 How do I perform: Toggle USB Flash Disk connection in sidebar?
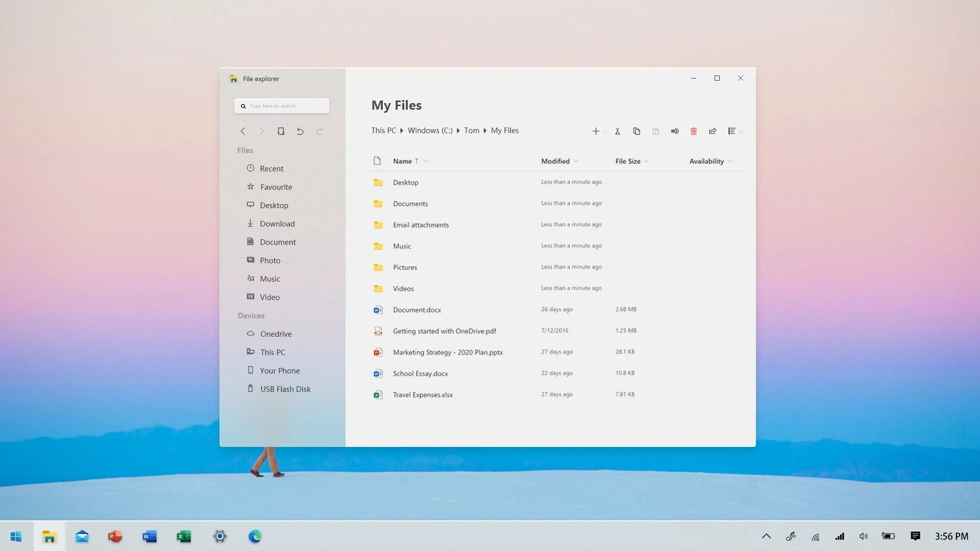click(285, 389)
